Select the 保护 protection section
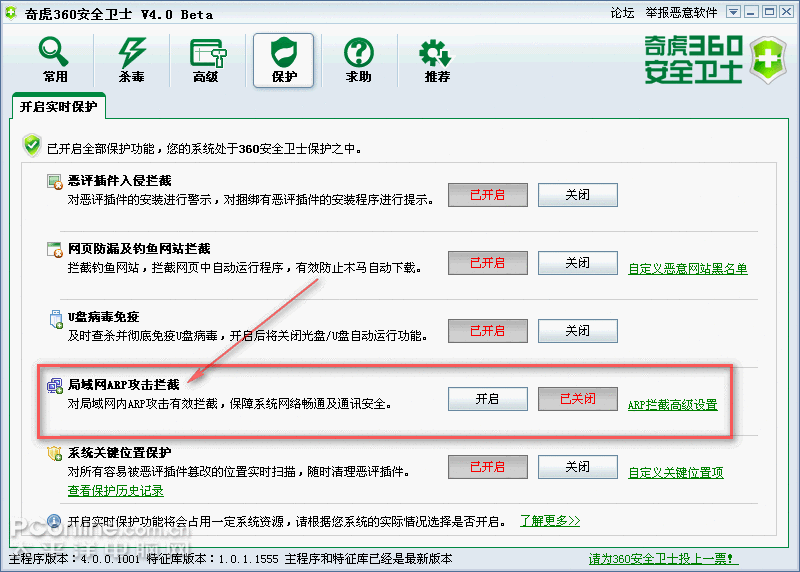 284,60
